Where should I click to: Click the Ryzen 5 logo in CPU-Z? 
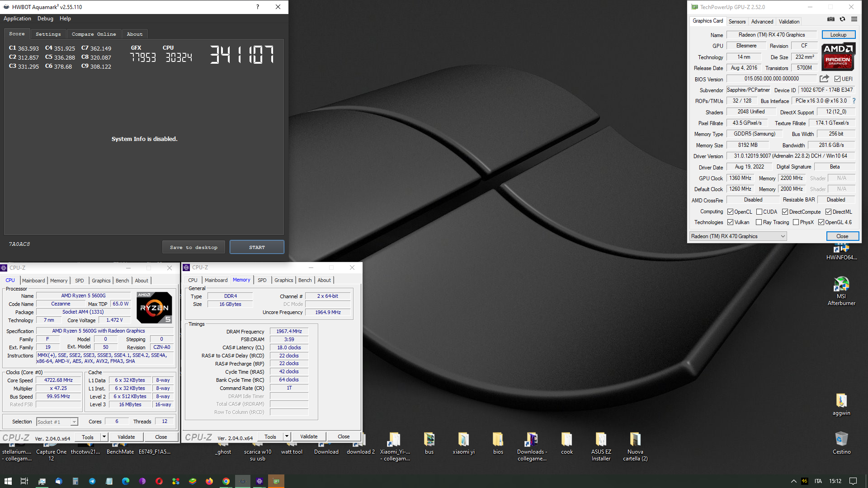coord(154,307)
